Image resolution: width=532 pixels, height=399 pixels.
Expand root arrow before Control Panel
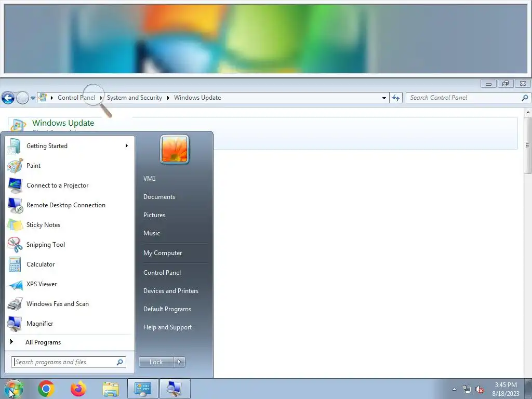51,98
